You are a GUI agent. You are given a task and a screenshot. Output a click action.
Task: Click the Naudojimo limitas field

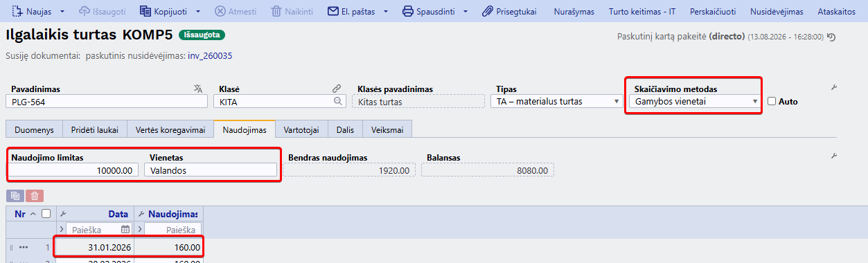[x=72, y=170]
